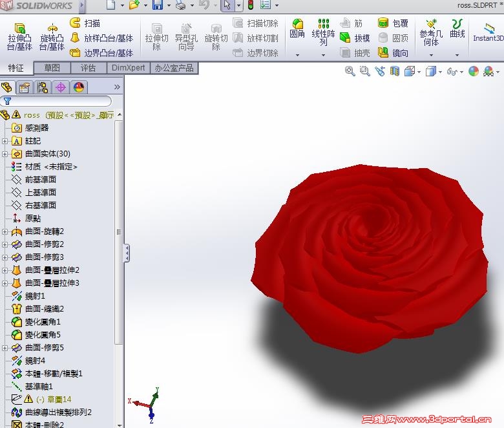Select the Lofted Boss/Base (放样凸台/基体) tool
Screen dimensions: 504x428
click(x=101, y=38)
